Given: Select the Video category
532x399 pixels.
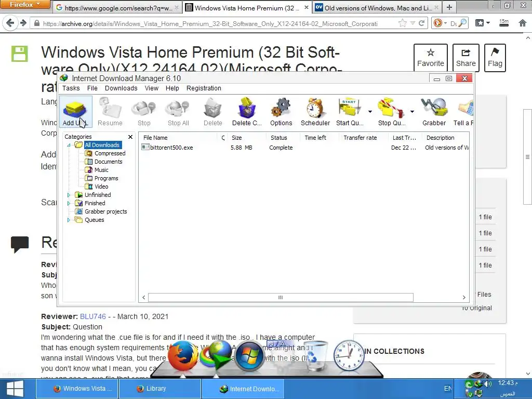Looking at the screenshot, I should click(101, 187).
